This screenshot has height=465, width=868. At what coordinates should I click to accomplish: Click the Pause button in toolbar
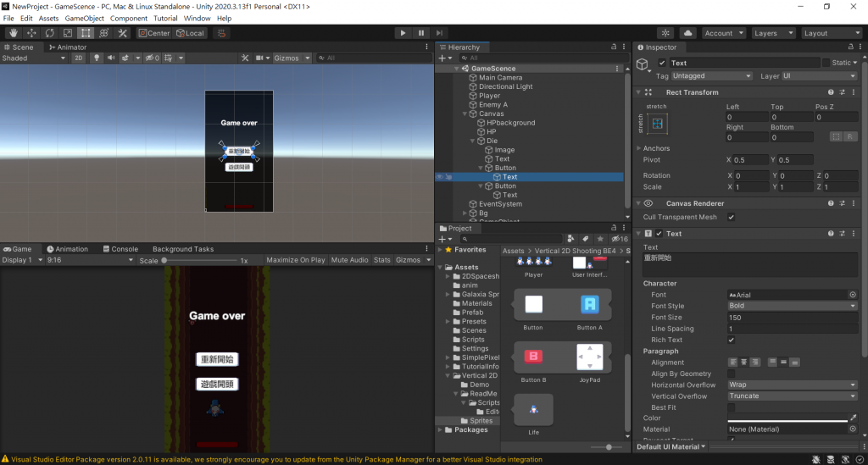pos(421,33)
